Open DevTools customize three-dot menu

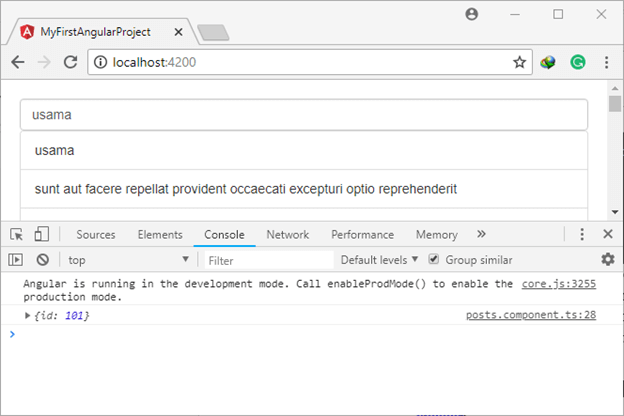point(582,234)
